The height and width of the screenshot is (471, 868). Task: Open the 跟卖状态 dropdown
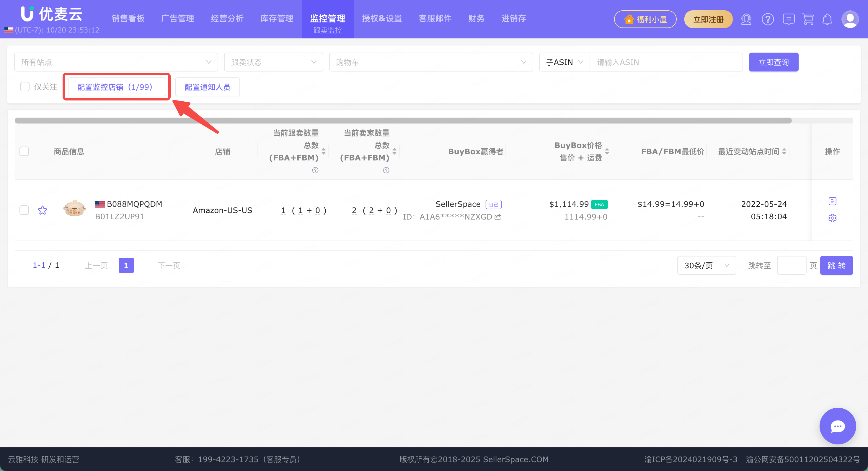(x=273, y=62)
